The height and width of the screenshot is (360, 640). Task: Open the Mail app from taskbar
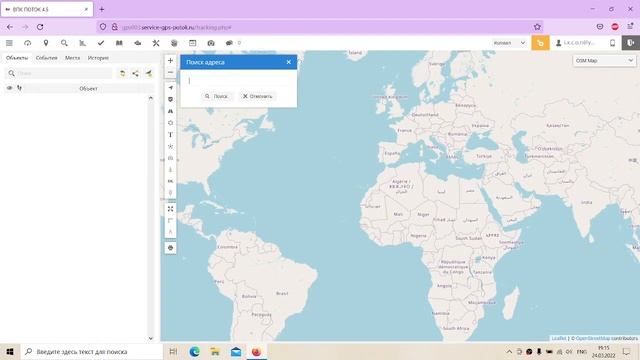click(x=236, y=351)
